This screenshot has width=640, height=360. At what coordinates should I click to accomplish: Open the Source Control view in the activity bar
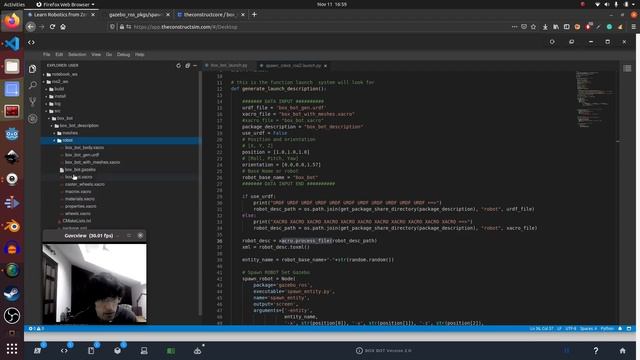click(x=33, y=101)
